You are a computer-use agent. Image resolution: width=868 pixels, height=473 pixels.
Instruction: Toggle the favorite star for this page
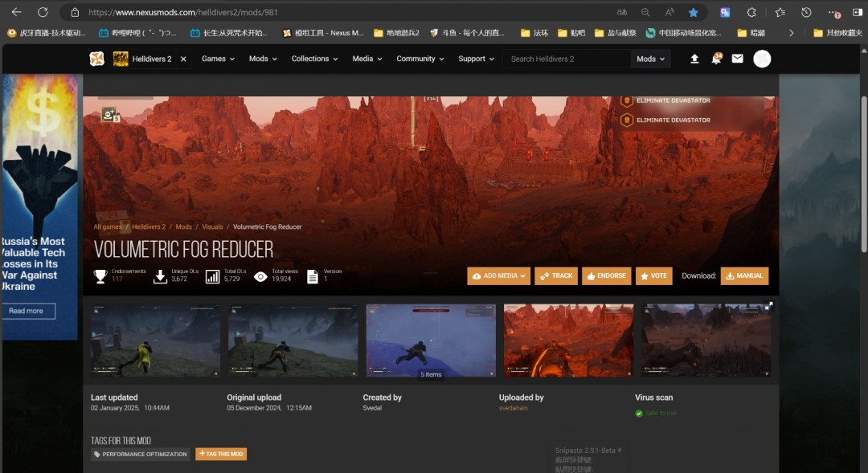693,12
